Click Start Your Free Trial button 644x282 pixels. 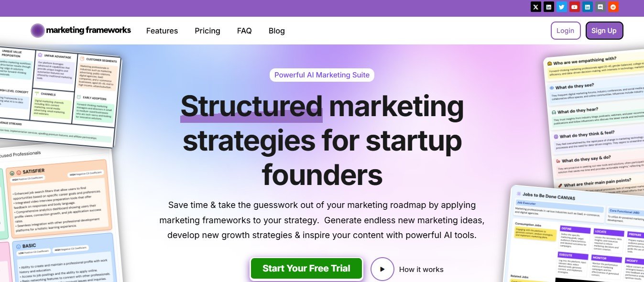click(306, 269)
